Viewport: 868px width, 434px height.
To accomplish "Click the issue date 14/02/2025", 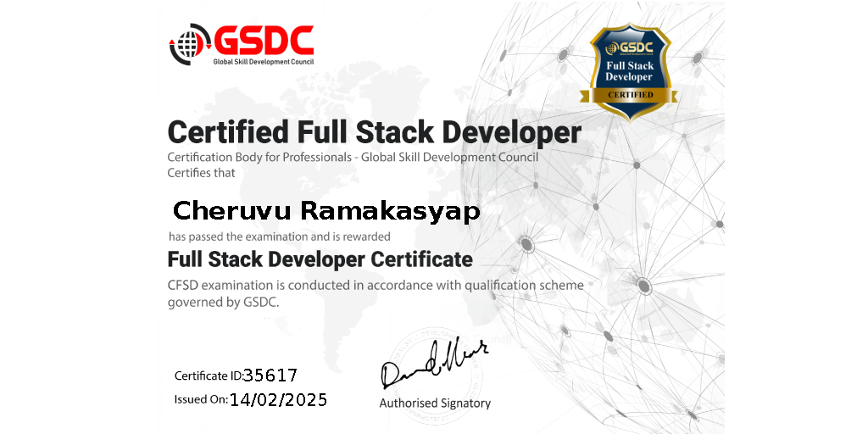I will pos(278,399).
